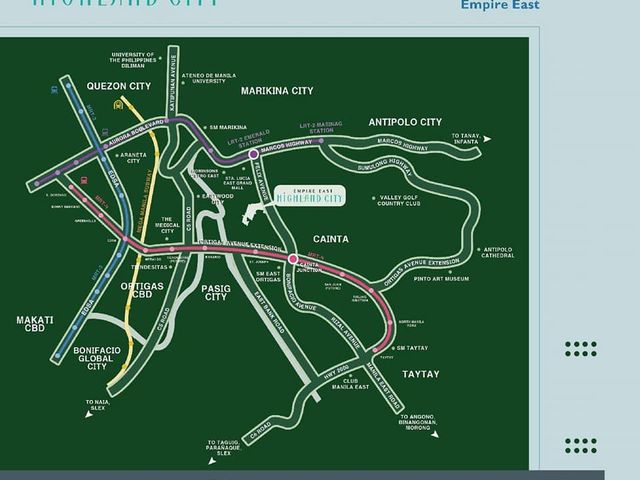Click the Club Manila East label
Screen dimensions: 640x480
[x=350, y=384]
